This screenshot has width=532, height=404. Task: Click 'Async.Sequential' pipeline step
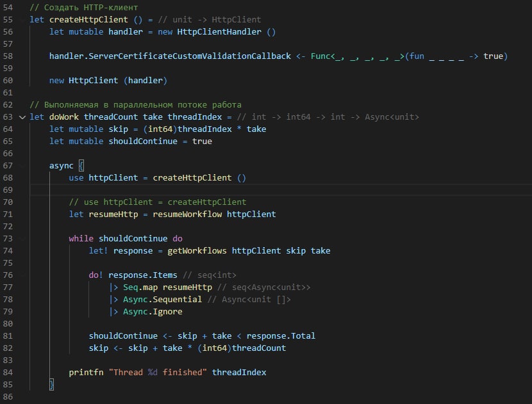[x=163, y=300]
